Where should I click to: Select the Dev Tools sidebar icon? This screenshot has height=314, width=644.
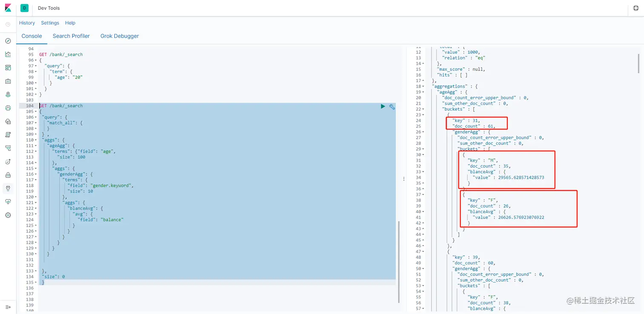(8, 188)
